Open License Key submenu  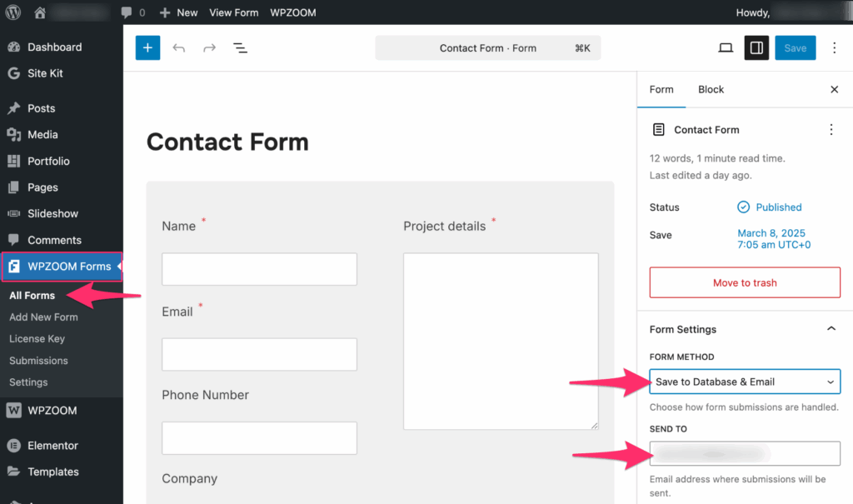[x=37, y=338]
